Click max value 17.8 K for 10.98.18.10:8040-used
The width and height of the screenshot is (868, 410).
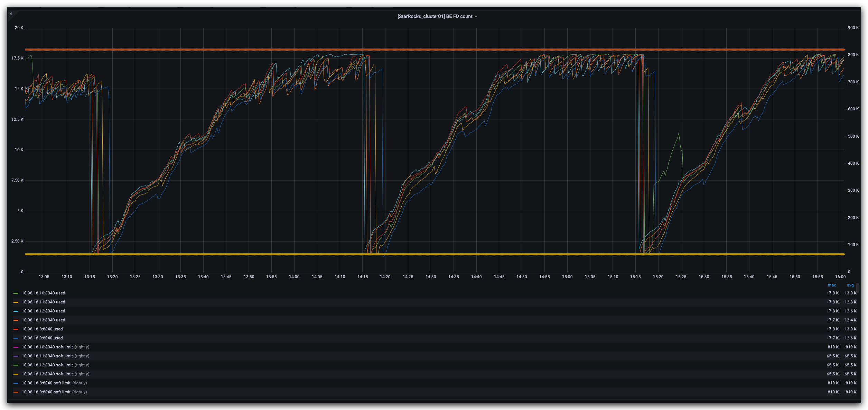click(x=832, y=293)
